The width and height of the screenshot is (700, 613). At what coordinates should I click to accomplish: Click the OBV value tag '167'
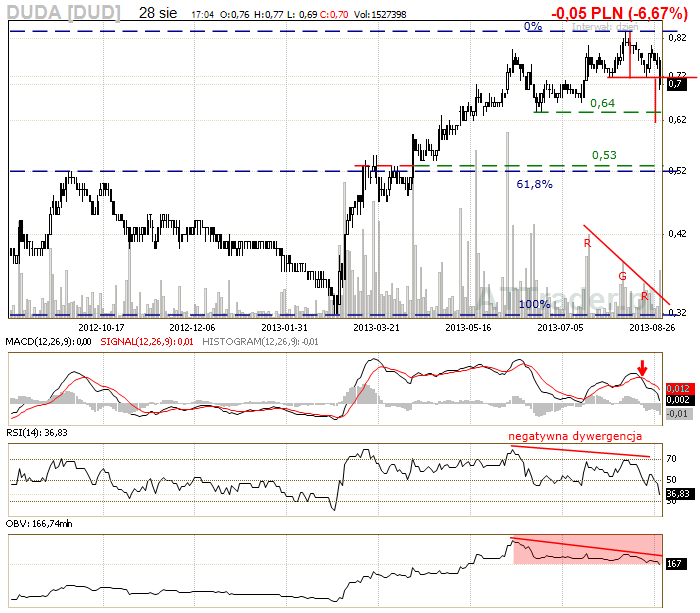[674, 564]
